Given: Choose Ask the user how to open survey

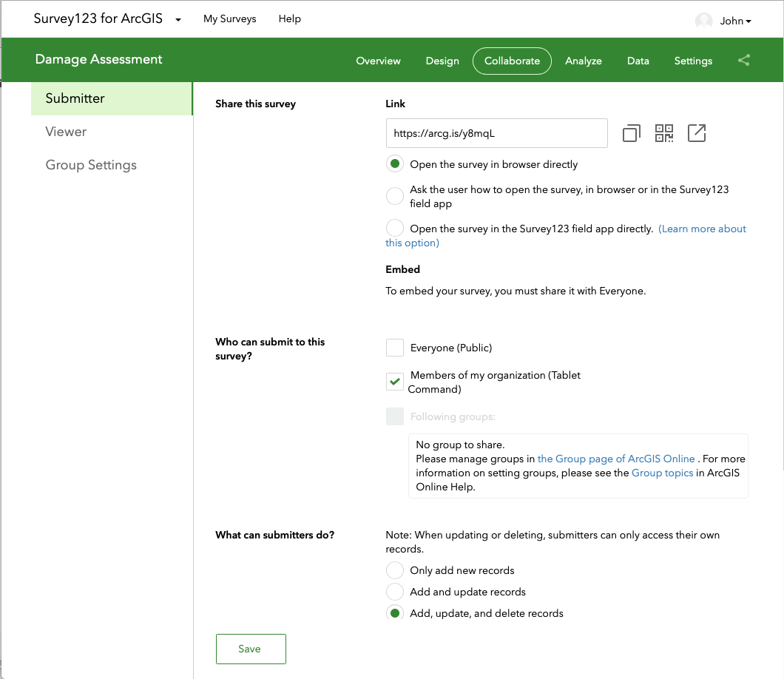Looking at the screenshot, I should pyautogui.click(x=395, y=196).
